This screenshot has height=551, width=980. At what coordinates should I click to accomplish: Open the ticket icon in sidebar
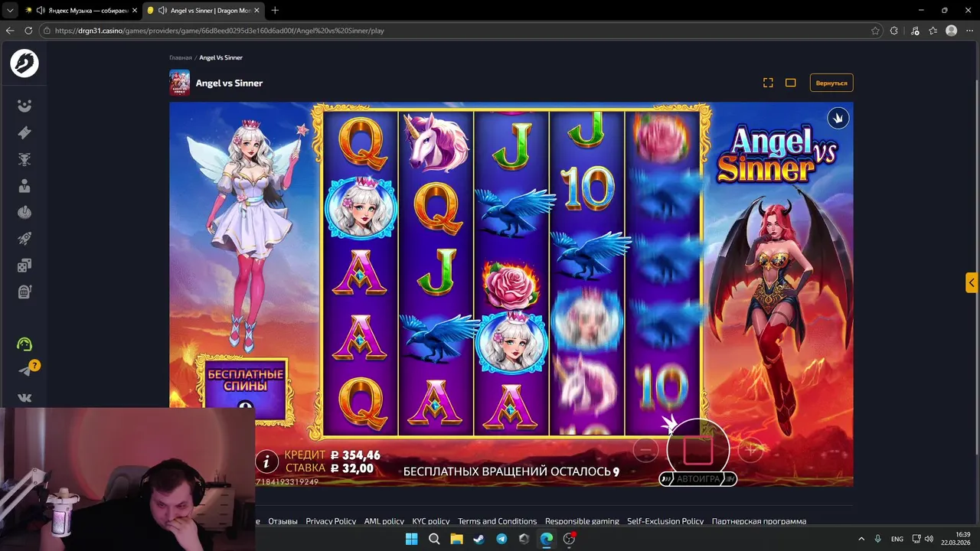click(x=24, y=132)
